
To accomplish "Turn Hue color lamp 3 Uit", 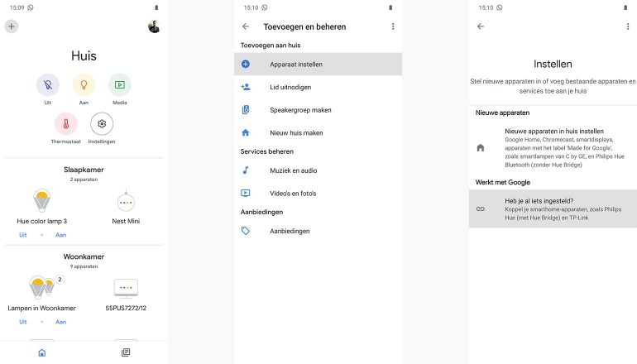I will tap(24, 235).
